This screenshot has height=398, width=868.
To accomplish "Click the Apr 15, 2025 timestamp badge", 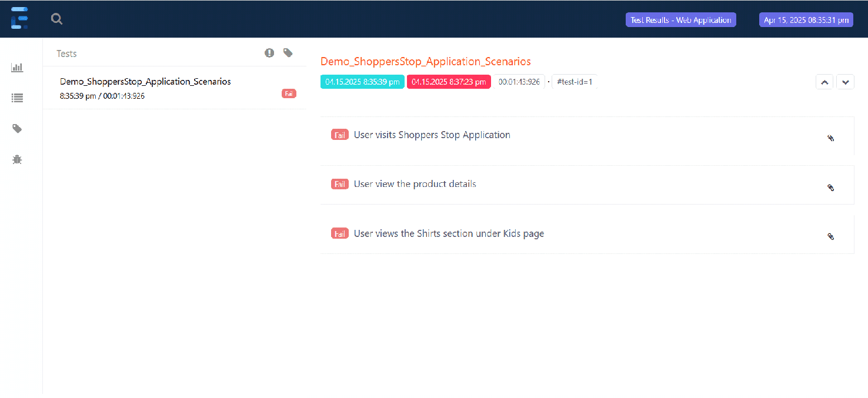I will point(806,20).
